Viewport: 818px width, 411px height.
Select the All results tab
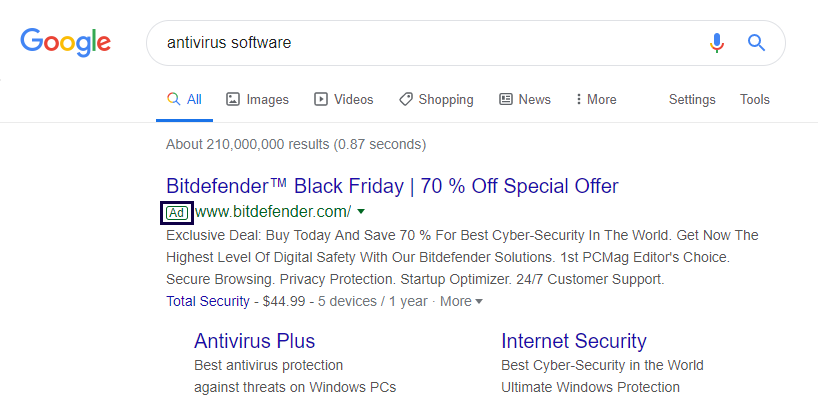[x=184, y=99]
